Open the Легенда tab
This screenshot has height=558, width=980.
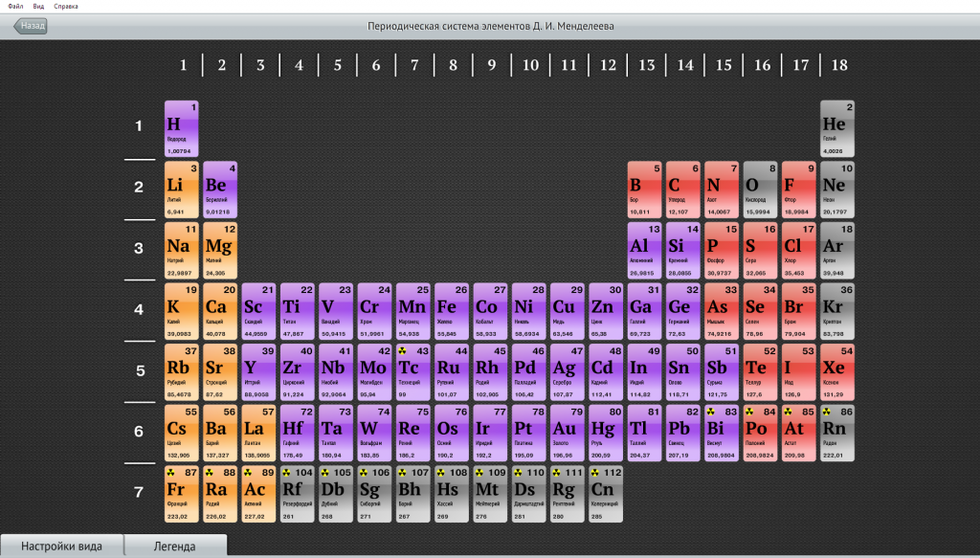tap(175, 547)
